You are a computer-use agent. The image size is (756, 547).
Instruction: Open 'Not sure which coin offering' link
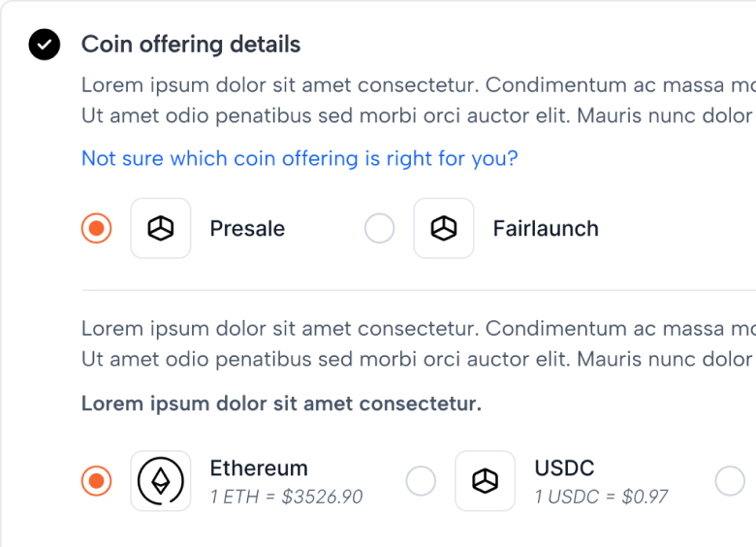point(299,158)
